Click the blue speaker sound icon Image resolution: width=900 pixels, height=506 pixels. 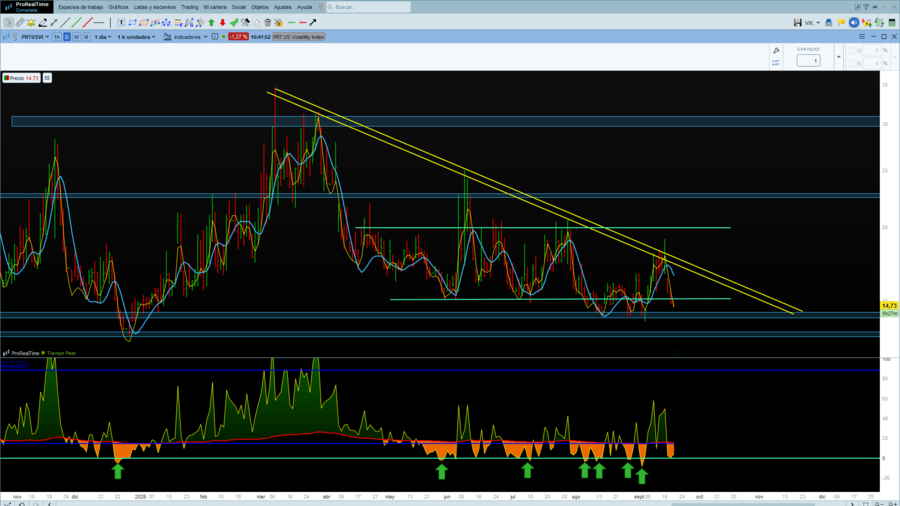(x=854, y=23)
